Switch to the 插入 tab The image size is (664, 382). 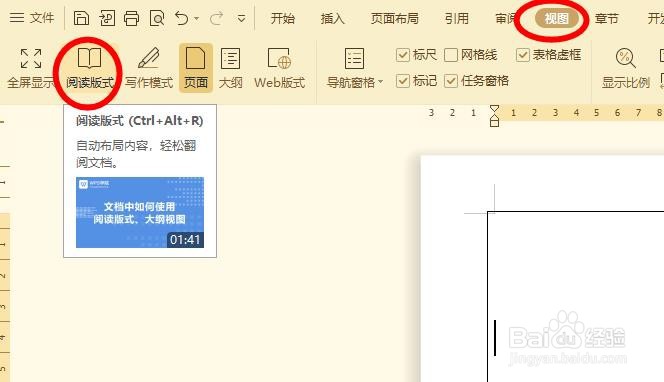(332, 19)
